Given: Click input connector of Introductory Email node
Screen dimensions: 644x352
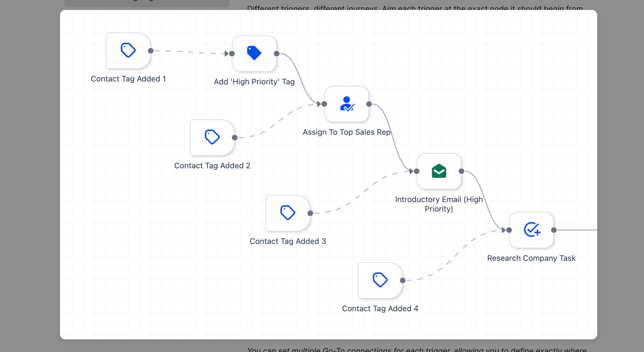Looking at the screenshot, I should click(x=417, y=171).
